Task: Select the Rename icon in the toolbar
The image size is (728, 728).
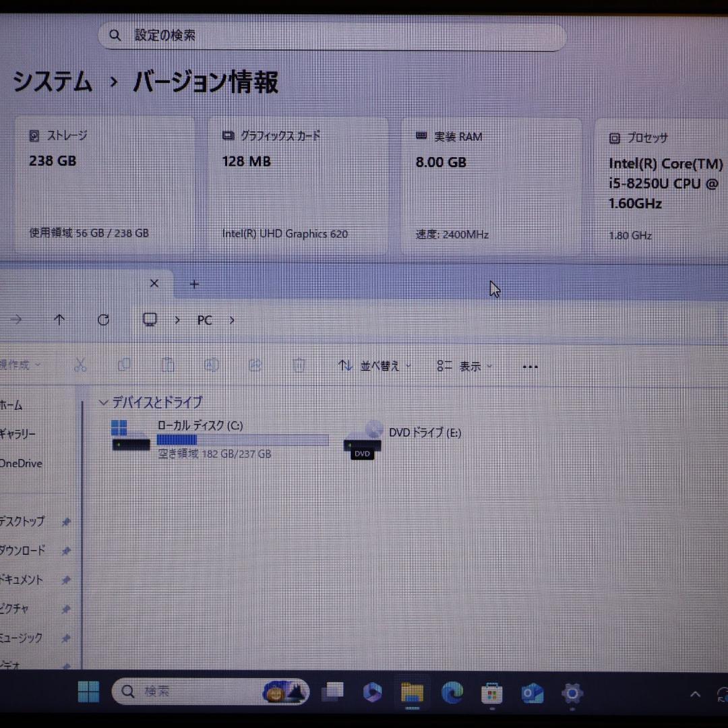Action: 212,364
